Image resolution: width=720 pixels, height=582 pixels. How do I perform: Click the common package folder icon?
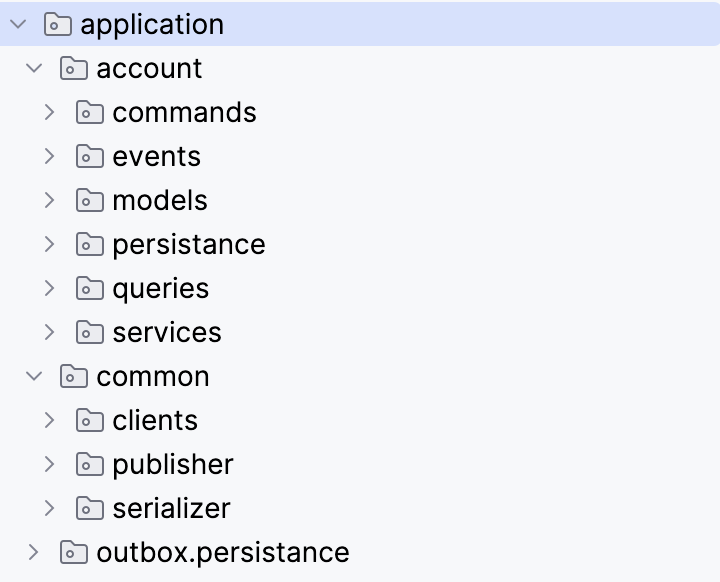74,377
